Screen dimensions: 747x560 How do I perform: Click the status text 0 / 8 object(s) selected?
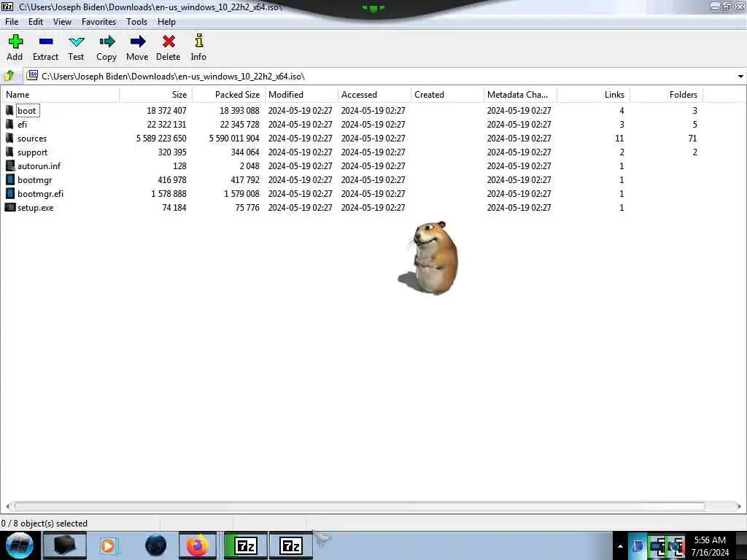(44, 524)
